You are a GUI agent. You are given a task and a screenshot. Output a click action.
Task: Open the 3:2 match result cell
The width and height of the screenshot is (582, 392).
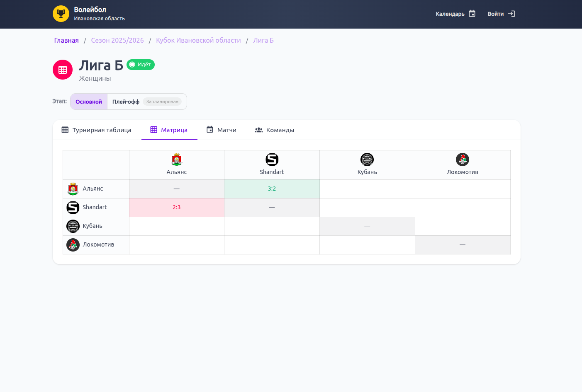click(x=272, y=189)
